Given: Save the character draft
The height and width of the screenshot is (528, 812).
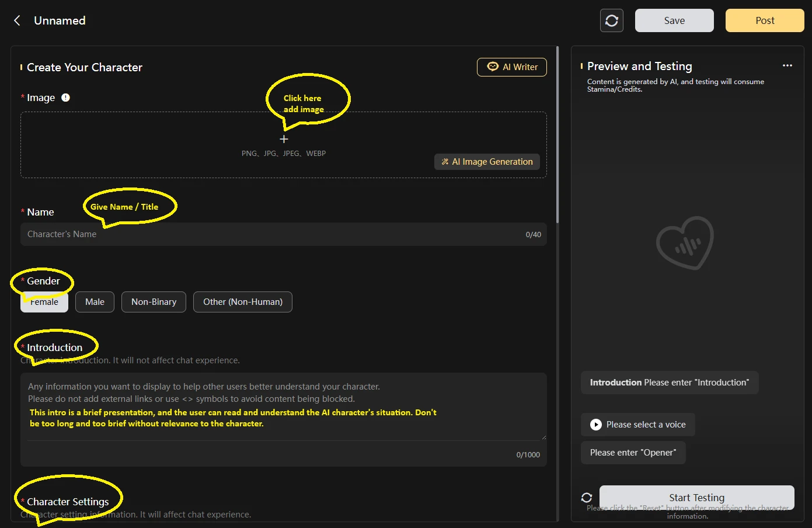Looking at the screenshot, I should 674,20.
